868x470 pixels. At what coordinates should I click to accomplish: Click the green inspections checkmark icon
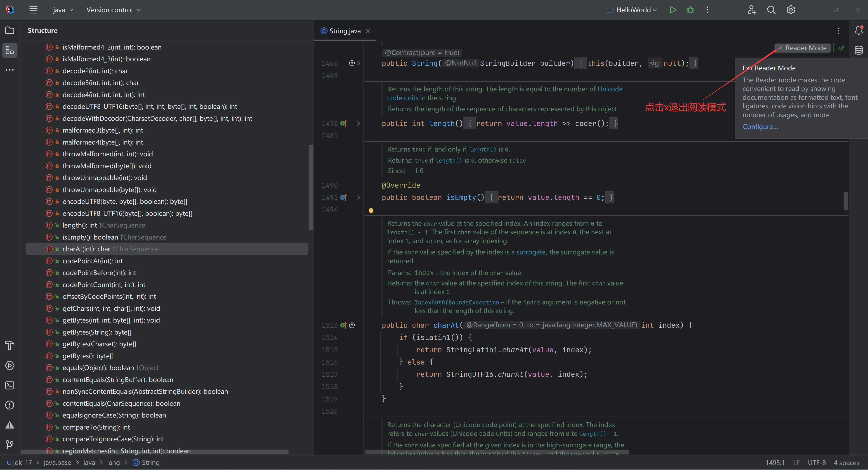tap(841, 48)
